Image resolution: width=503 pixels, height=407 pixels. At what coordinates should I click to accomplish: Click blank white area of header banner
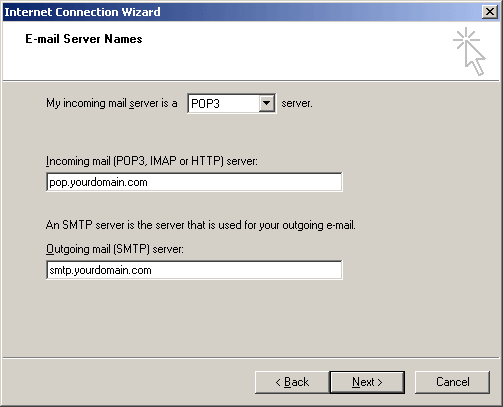267,57
